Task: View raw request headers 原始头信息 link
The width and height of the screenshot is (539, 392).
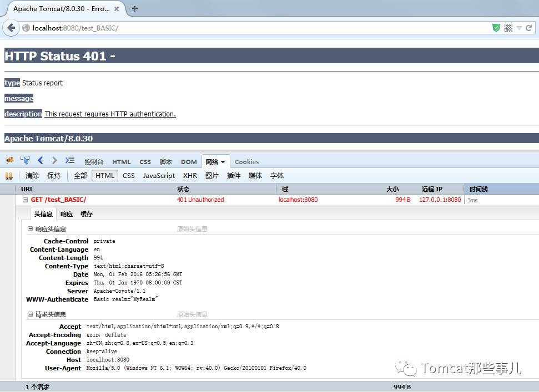Action: [x=192, y=314]
